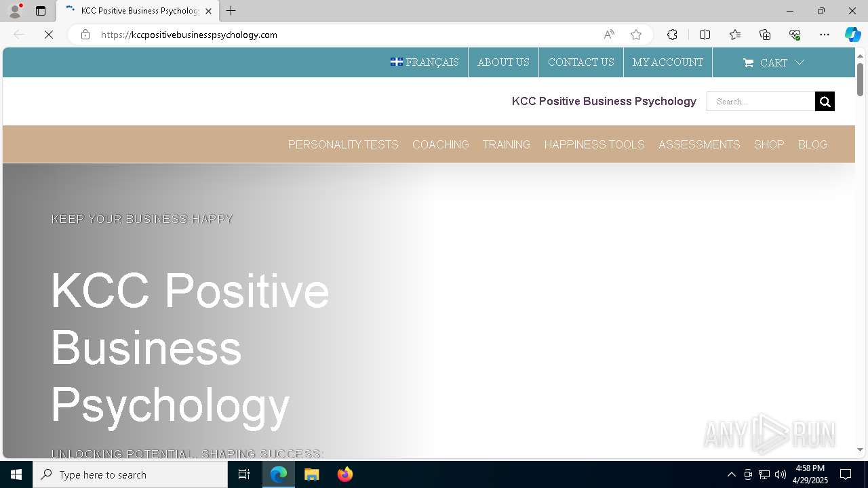Click the taskbar search box
The width and height of the screenshot is (868, 488).
click(x=130, y=474)
